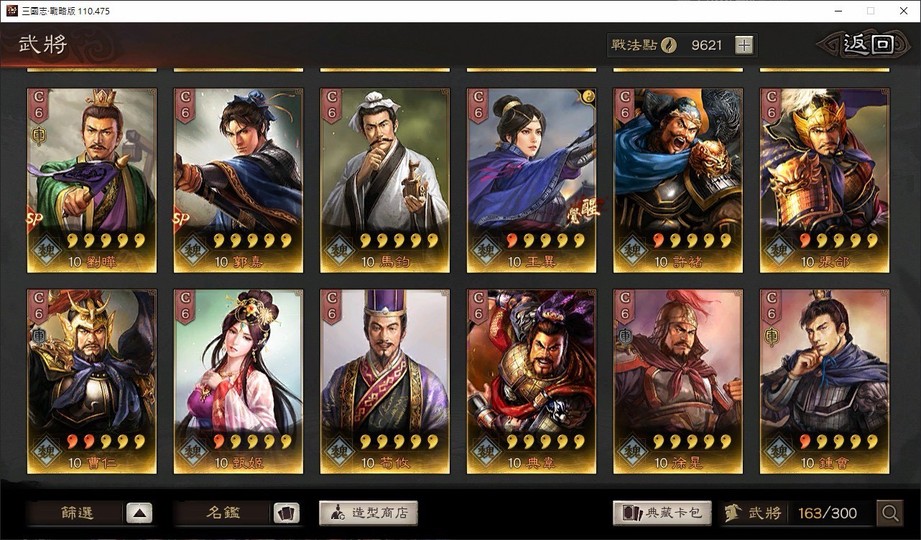The width and height of the screenshot is (921, 540).
Task: Select the 典韋 general card
Action: click(x=532, y=381)
